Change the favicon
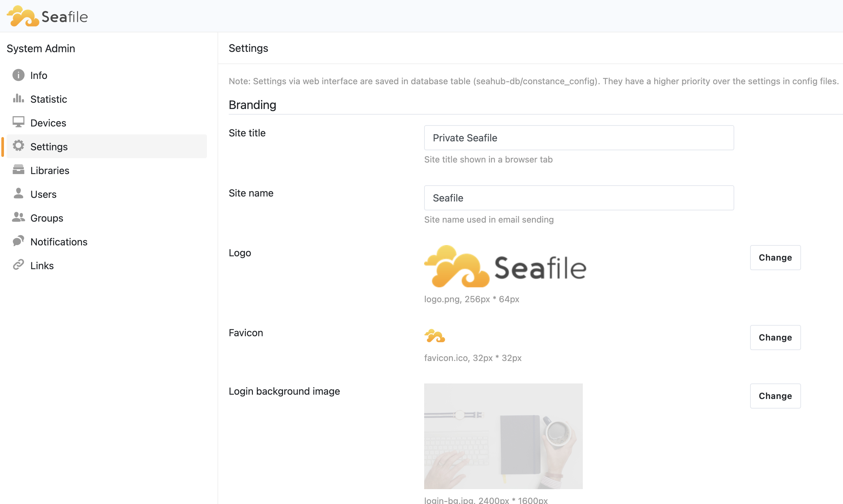The height and width of the screenshot is (504, 843). click(x=775, y=337)
